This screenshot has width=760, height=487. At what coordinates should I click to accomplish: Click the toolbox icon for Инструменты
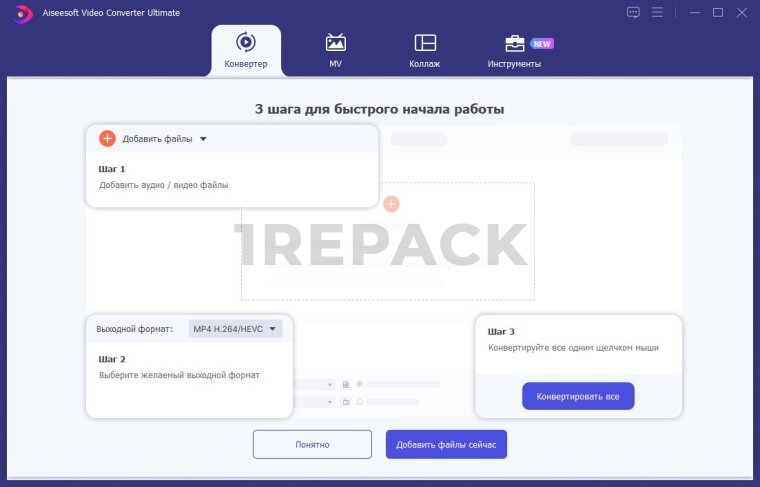514,43
